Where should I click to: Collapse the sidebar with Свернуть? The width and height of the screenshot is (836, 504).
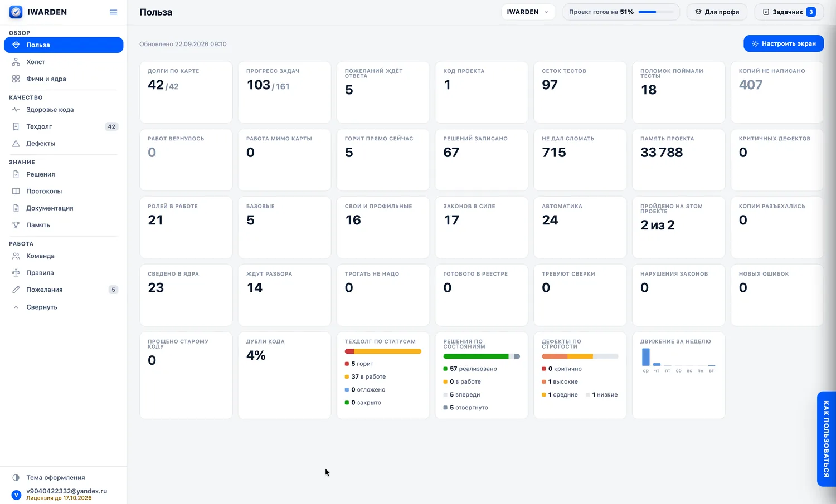(x=64, y=307)
